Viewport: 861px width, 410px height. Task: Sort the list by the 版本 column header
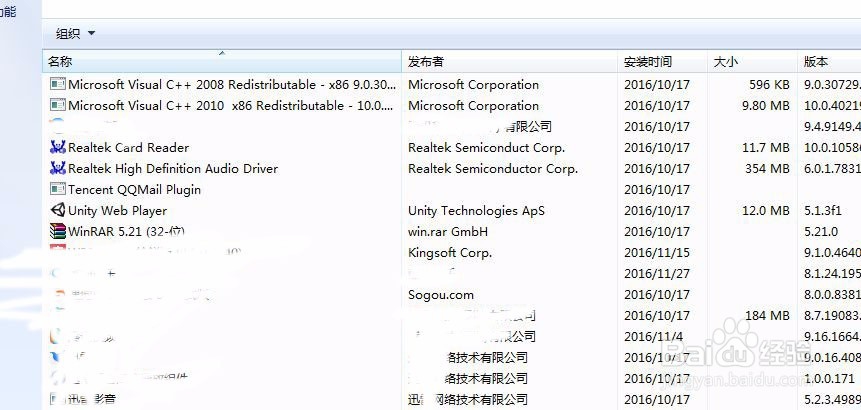pyautogui.click(x=829, y=61)
